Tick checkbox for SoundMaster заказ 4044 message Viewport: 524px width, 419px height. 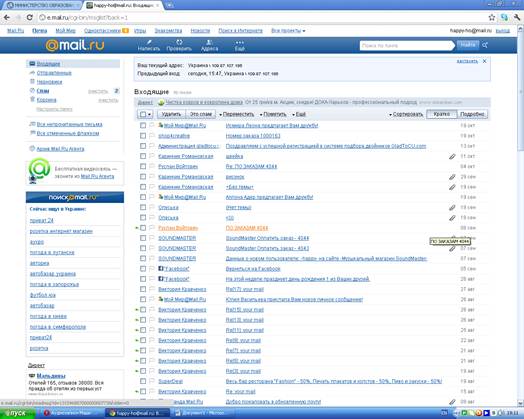click(x=143, y=238)
